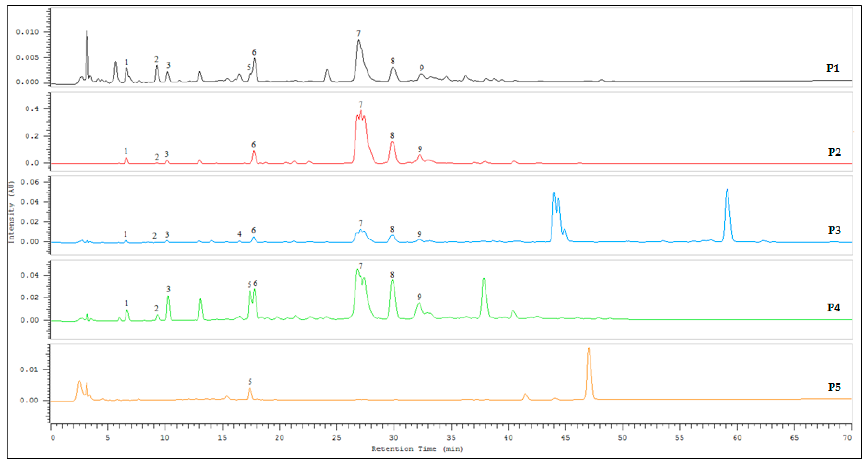Select peak label 7 in the P1 trace
Viewport: 868px width, 464px height.
[x=358, y=33]
